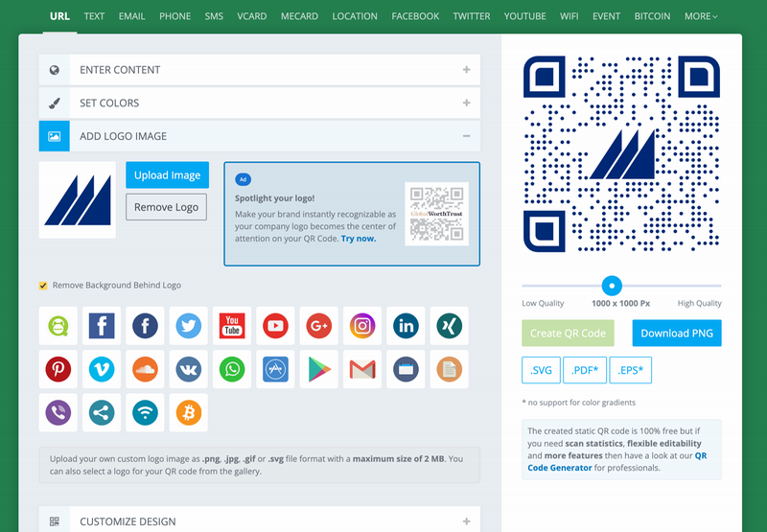Switch to the MeCard tab
This screenshot has height=532, width=767.
tap(299, 16)
